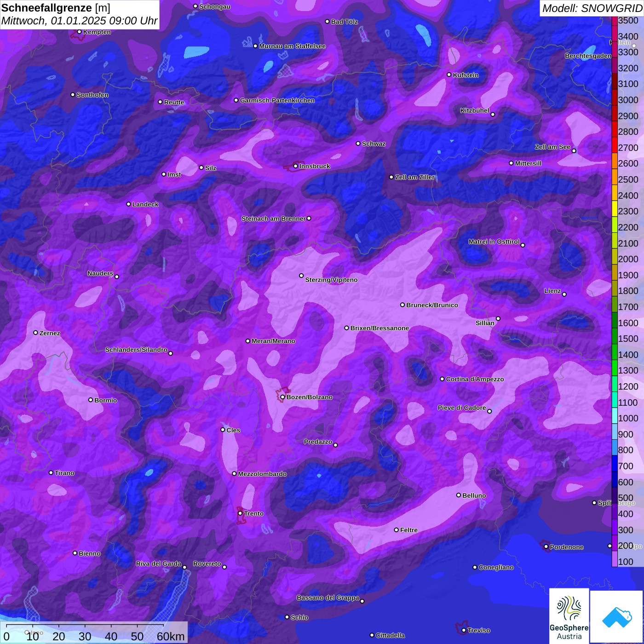The width and height of the screenshot is (644, 644).
Task: Click the Steinach am Brenner label
Action: pos(274,218)
